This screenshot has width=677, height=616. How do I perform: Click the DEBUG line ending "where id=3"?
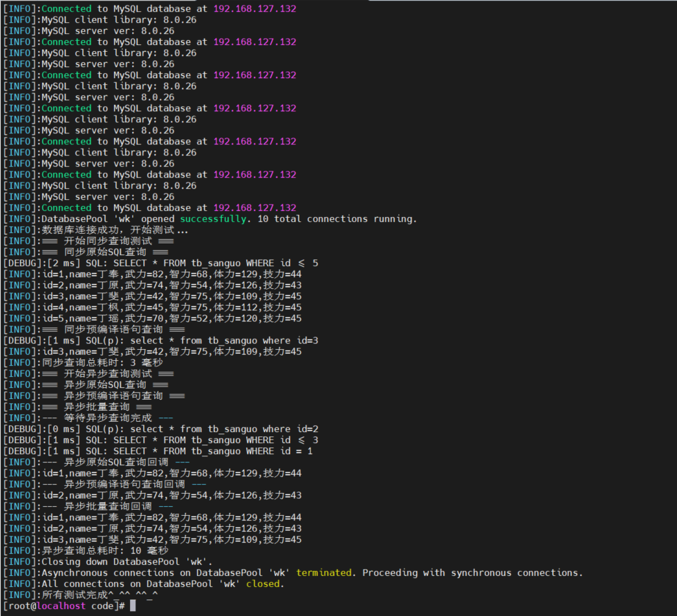pos(160,341)
